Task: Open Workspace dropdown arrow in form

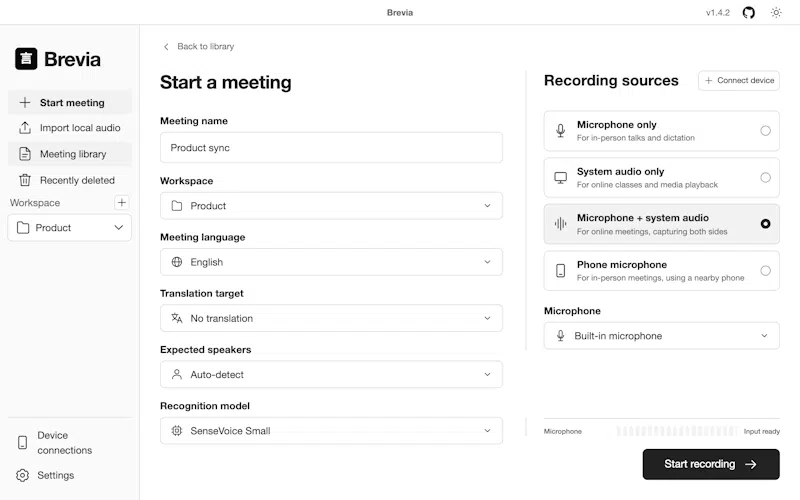Action: [487, 206]
